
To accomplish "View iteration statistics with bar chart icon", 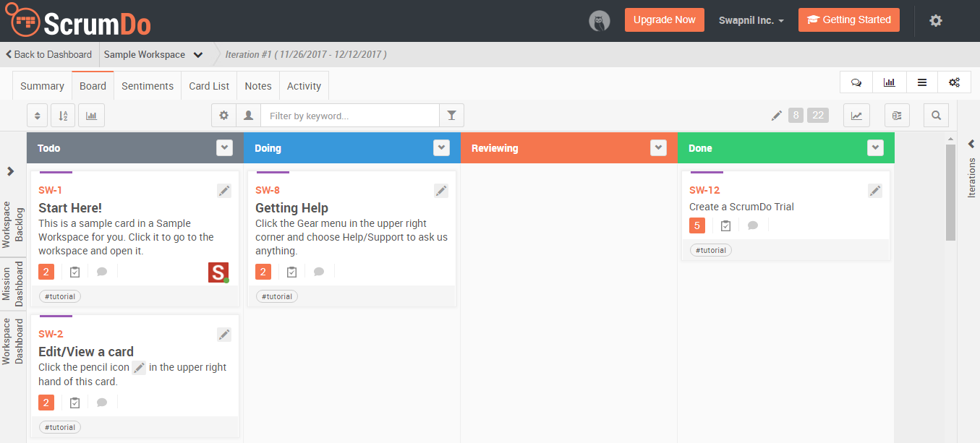I will click(x=889, y=82).
